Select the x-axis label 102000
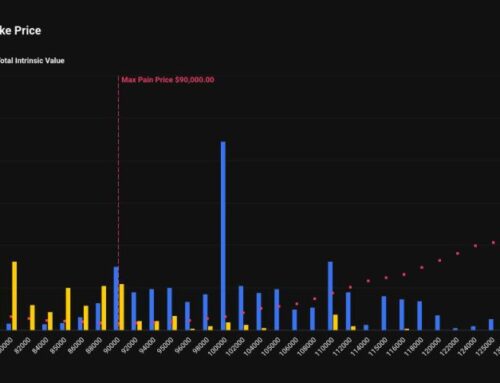This screenshot has height=383, width=500. [236, 347]
